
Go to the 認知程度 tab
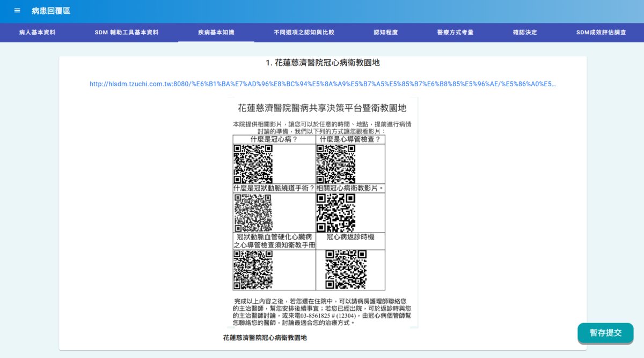click(386, 33)
